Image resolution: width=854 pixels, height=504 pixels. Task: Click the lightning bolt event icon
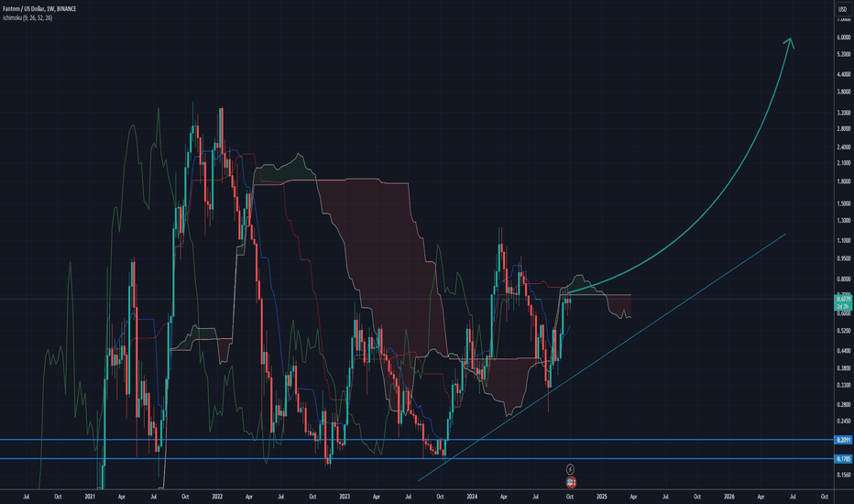pyautogui.click(x=570, y=469)
